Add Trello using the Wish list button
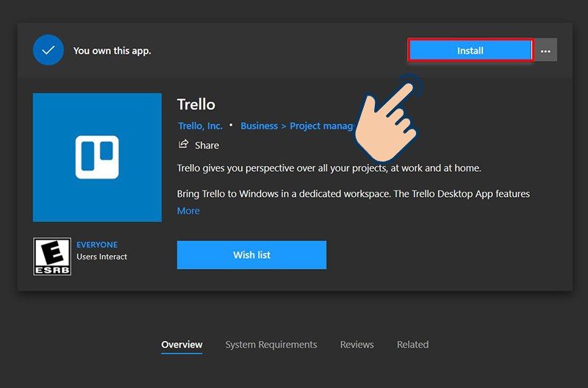The height and width of the screenshot is (388, 588). [251, 255]
